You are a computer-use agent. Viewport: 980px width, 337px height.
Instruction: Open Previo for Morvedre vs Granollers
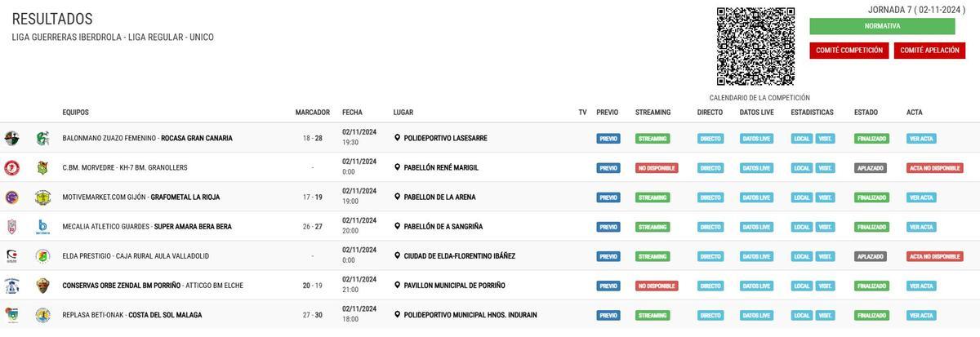[608, 168]
